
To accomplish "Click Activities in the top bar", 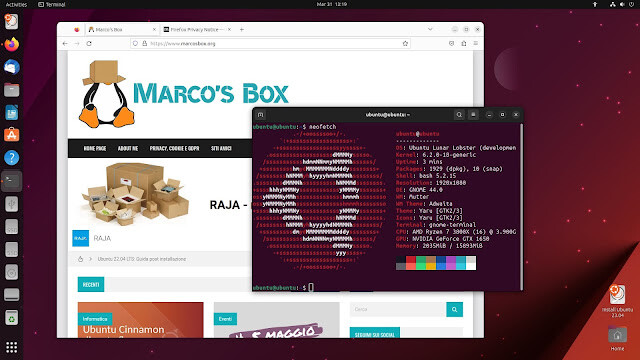I will [x=16, y=4].
